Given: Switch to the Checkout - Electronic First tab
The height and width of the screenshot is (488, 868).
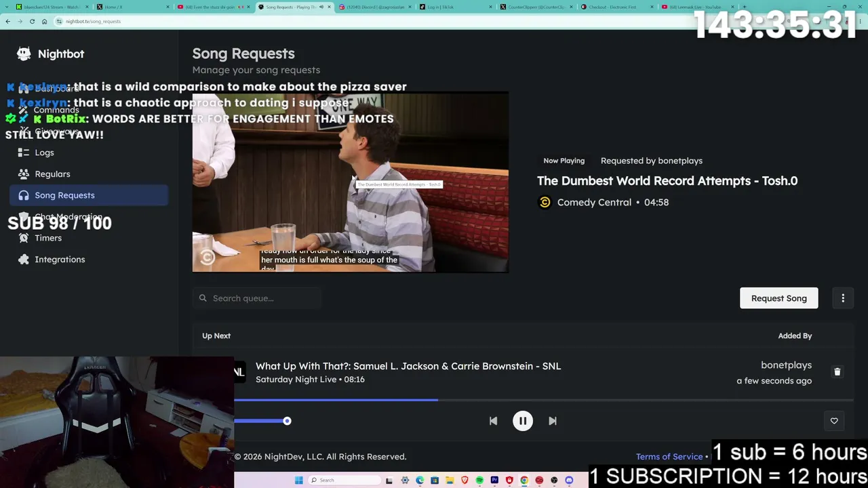Looking at the screenshot, I should (x=616, y=7).
